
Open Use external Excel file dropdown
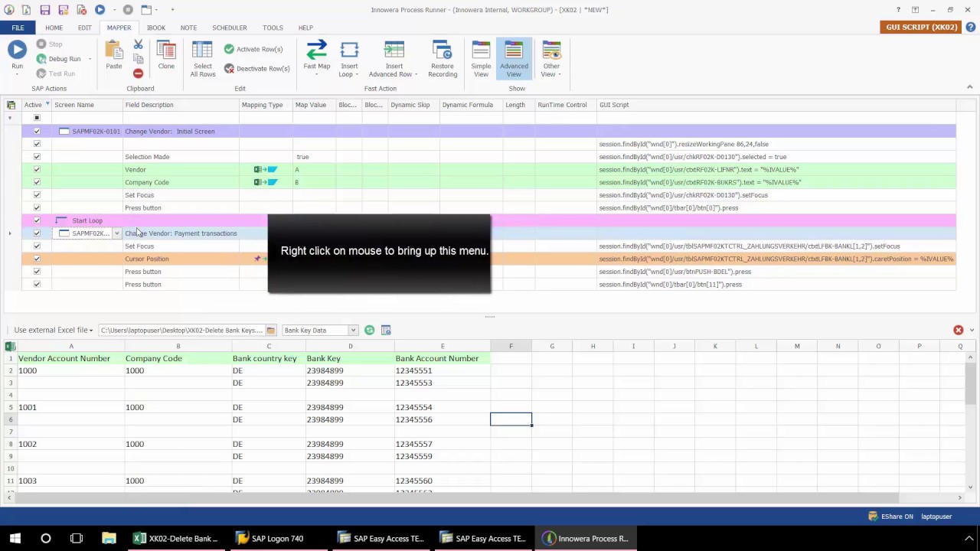point(54,330)
